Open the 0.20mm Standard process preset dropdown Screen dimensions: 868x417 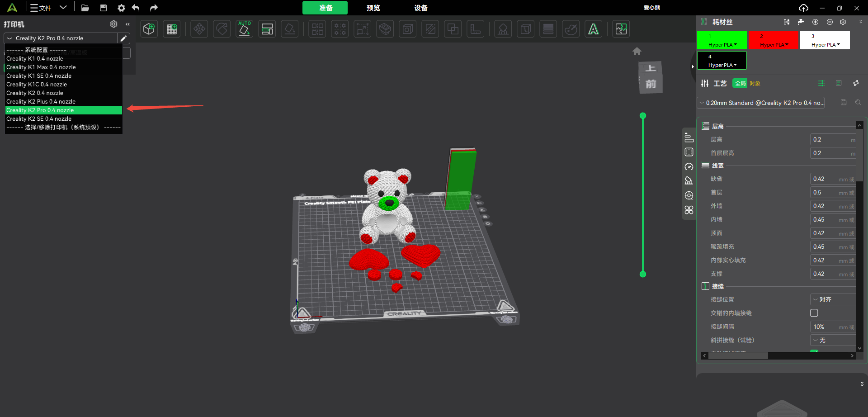click(x=761, y=103)
